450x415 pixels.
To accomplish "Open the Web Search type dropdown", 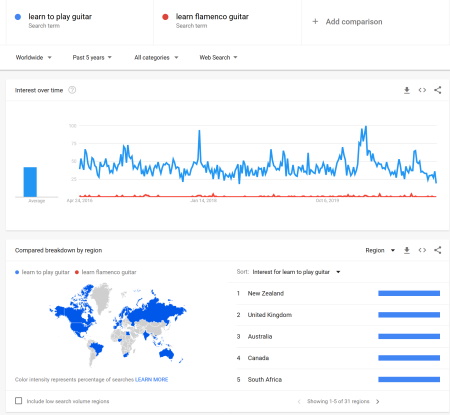I will coord(218,58).
